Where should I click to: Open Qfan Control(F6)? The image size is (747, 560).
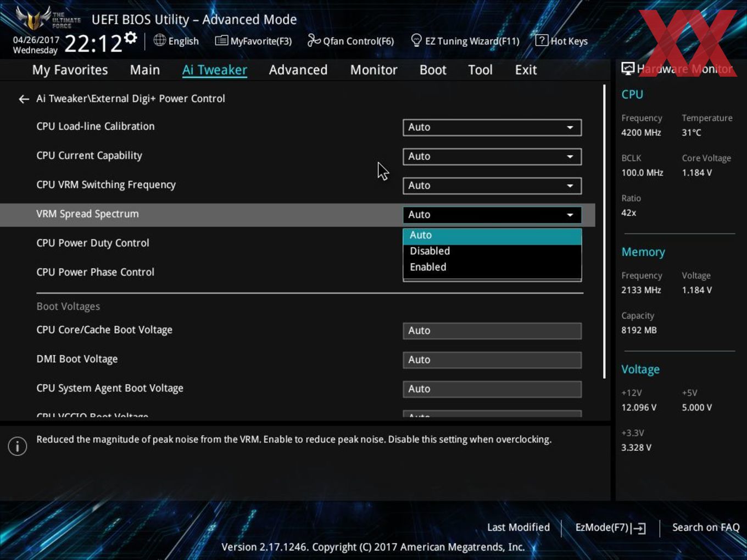351,41
